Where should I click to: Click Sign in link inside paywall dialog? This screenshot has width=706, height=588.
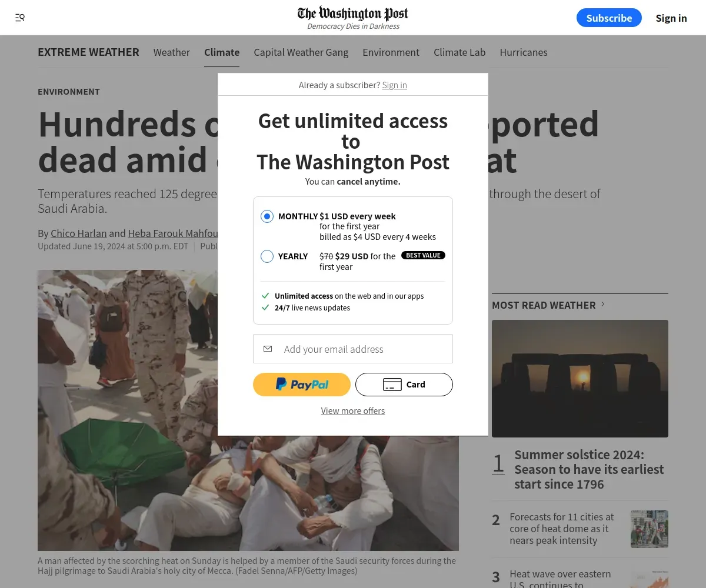point(394,85)
